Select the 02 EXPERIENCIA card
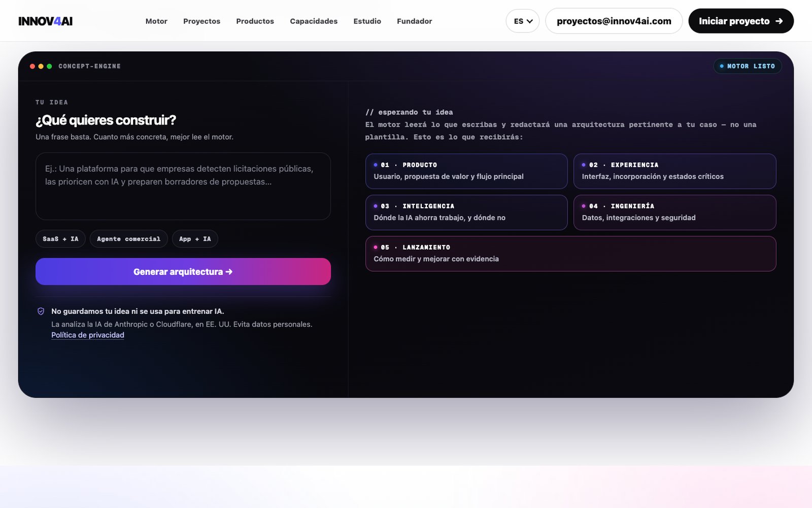The width and height of the screenshot is (812, 508). (x=674, y=171)
